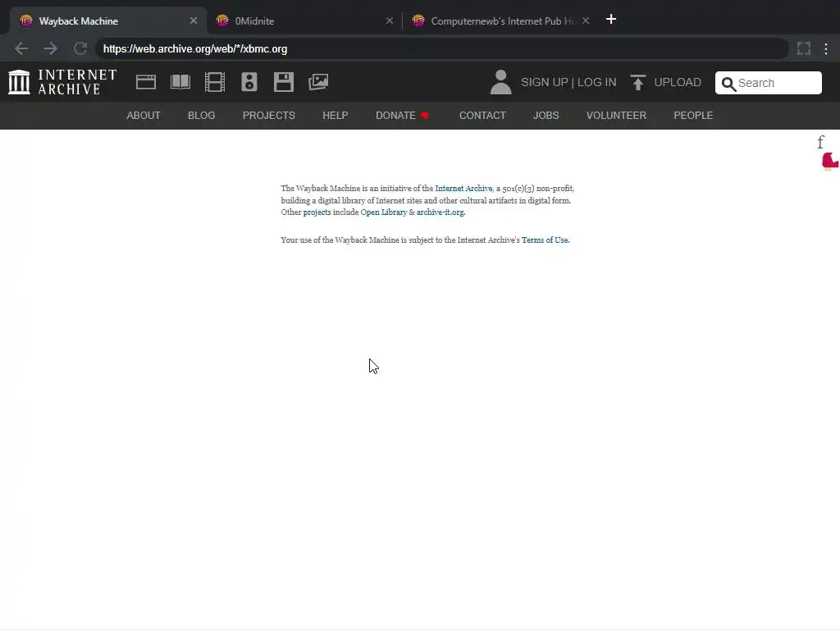Open the HELP menu item

coord(336,115)
